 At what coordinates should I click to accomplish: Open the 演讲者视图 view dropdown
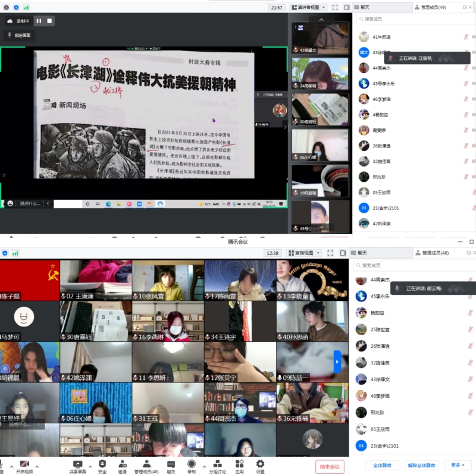pos(308,7)
